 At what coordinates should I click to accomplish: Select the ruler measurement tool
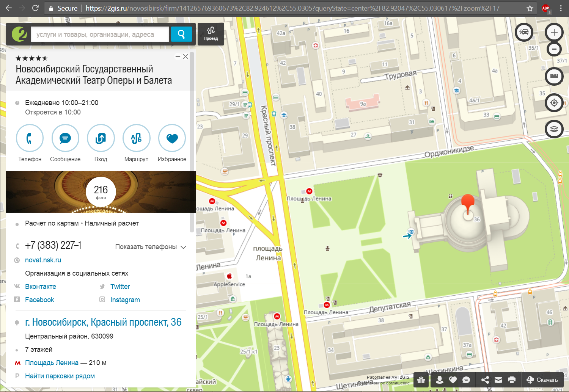[554, 76]
